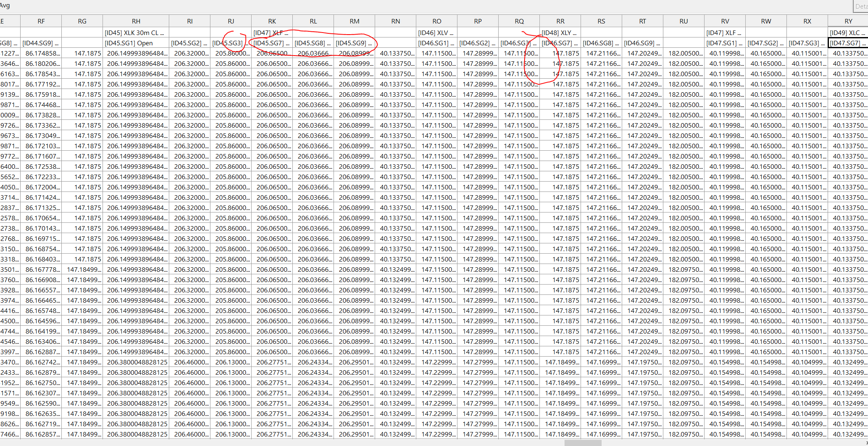Select the [ID47.SG2] cell in column RW

766,43
